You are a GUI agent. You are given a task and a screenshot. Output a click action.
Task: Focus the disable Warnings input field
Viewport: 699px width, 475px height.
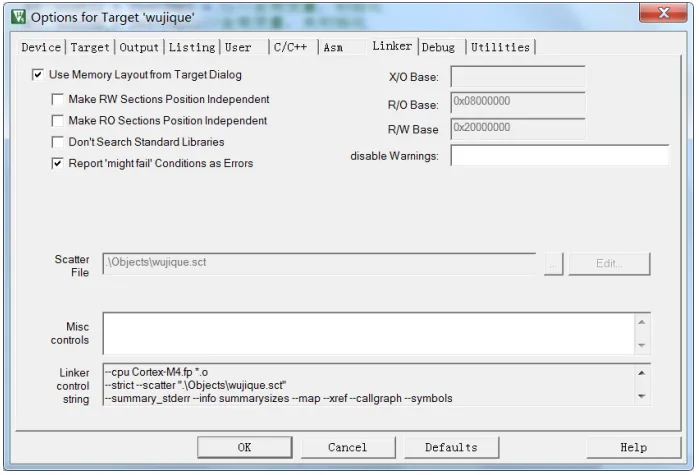coord(559,155)
